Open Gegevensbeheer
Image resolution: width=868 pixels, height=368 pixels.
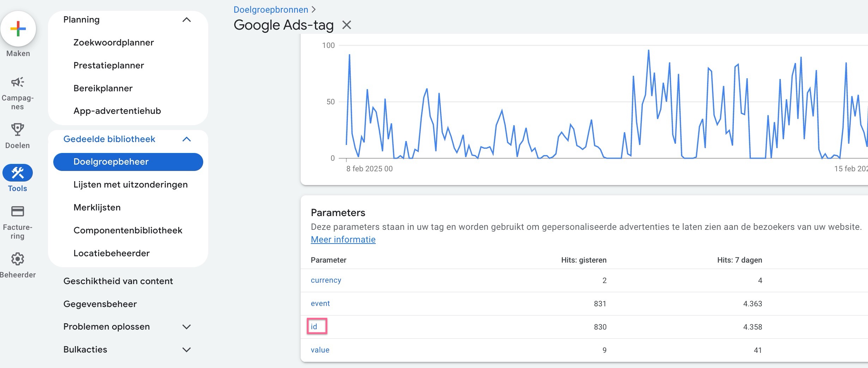click(100, 304)
